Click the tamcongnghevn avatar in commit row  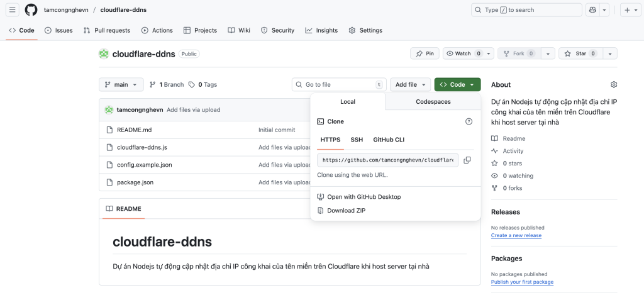tap(109, 109)
